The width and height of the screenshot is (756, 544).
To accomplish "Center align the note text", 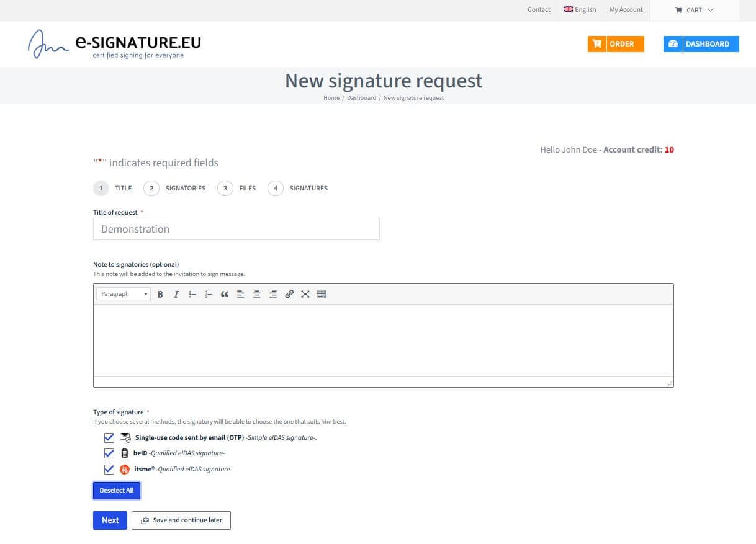I will 257,294.
